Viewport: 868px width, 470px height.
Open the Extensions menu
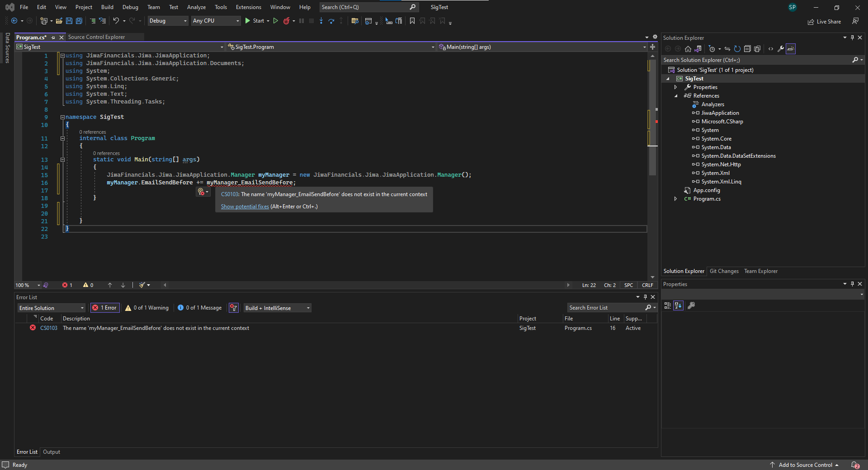[x=248, y=7]
